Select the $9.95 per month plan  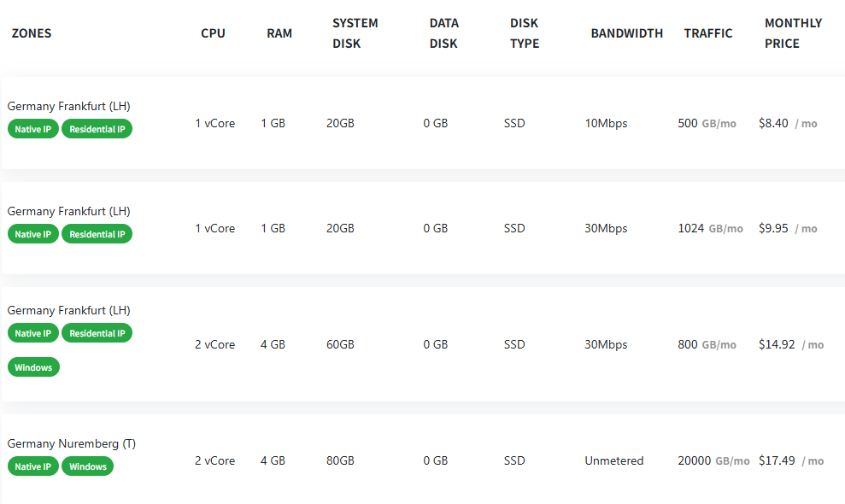[423, 228]
